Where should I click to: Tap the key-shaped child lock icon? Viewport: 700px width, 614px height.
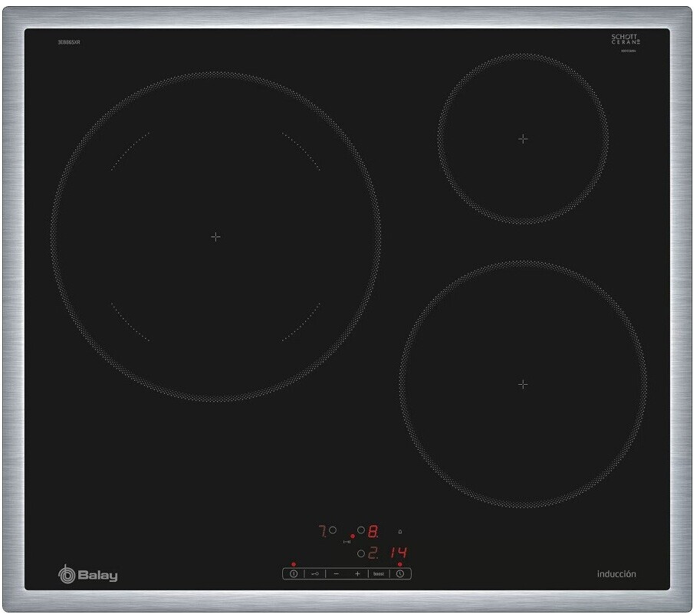pos(315,574)
